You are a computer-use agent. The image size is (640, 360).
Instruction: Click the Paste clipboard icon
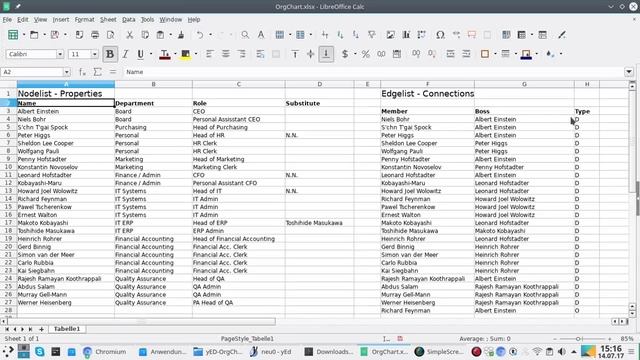pos(160,35)
